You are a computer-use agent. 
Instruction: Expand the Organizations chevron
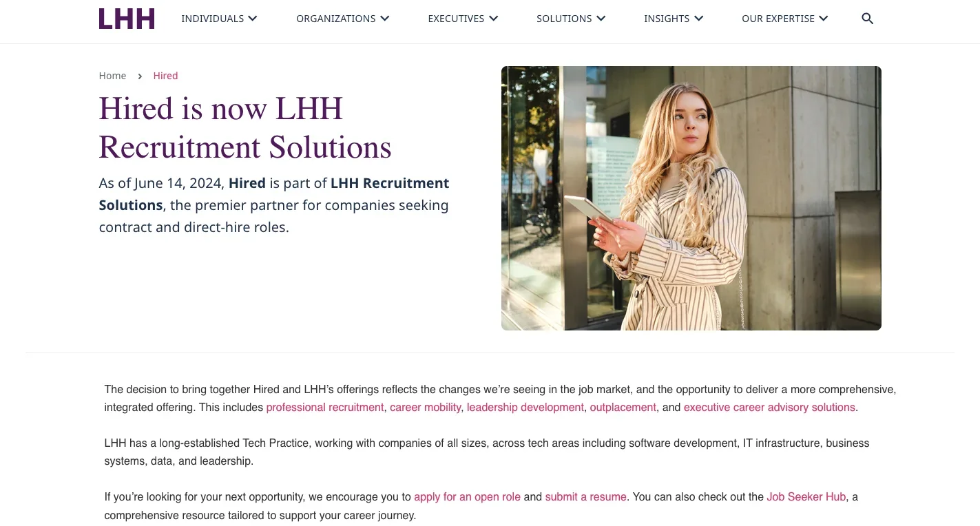point(384,19)
